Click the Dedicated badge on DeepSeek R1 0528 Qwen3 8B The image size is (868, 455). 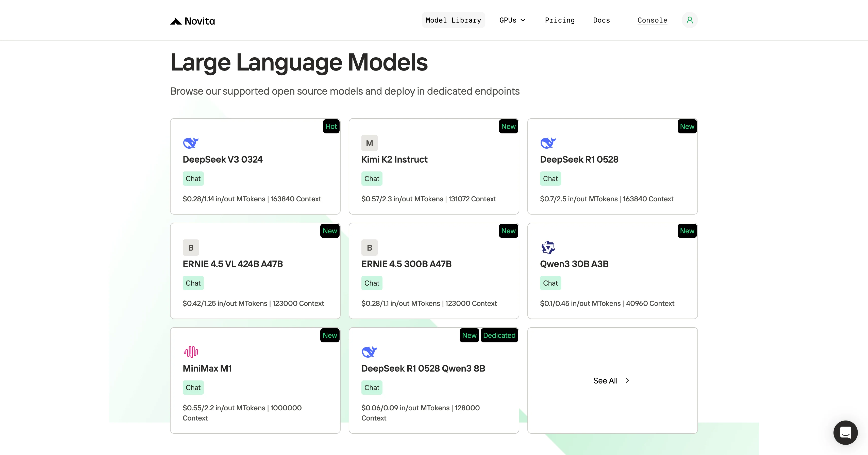(499, 335)
